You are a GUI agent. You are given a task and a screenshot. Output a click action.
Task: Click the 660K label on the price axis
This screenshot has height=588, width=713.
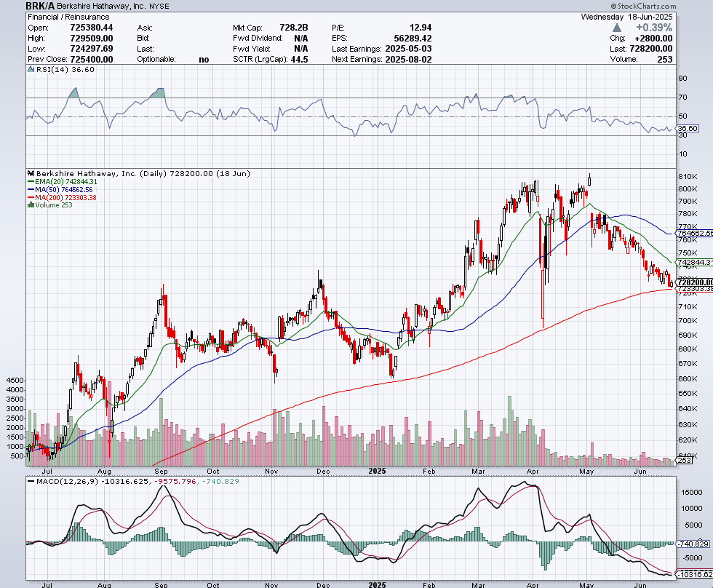[x=688, y=379]
